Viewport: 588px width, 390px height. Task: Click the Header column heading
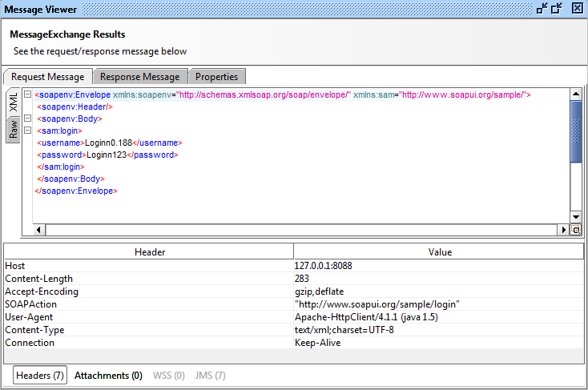coord(149,252)
